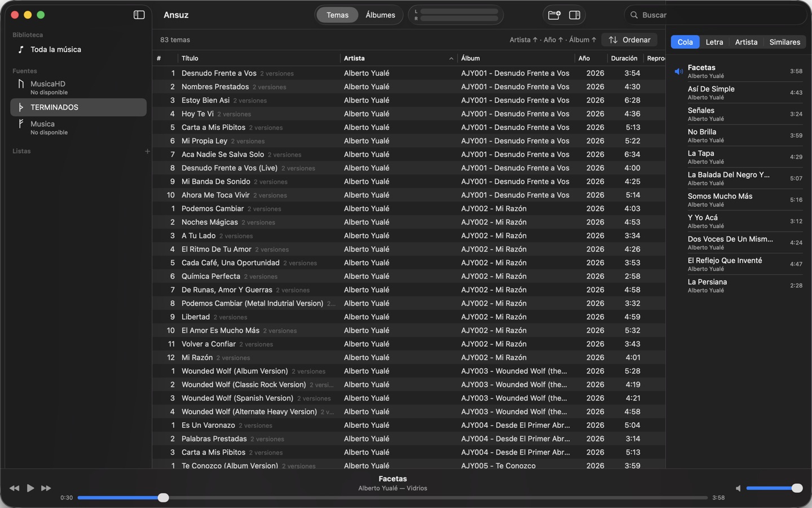The width and height of the screenshot is (812, 508).
Task: Sort by Duración column header
Action: point(624,58)
